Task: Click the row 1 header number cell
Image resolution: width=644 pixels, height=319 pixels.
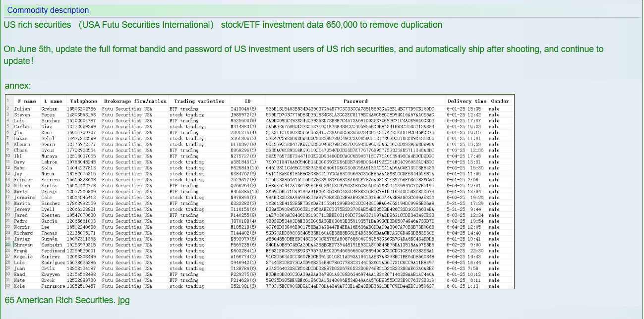Action: point(8,101)
